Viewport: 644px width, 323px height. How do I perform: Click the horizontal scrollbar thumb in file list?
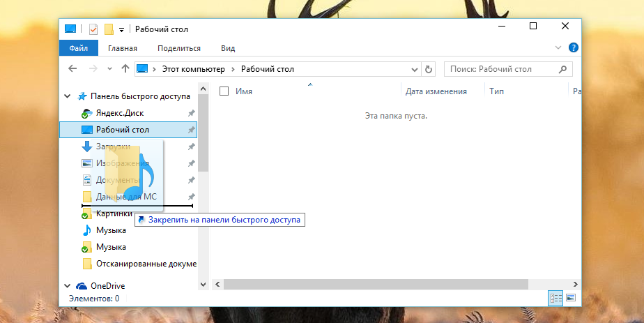point(376,285)
